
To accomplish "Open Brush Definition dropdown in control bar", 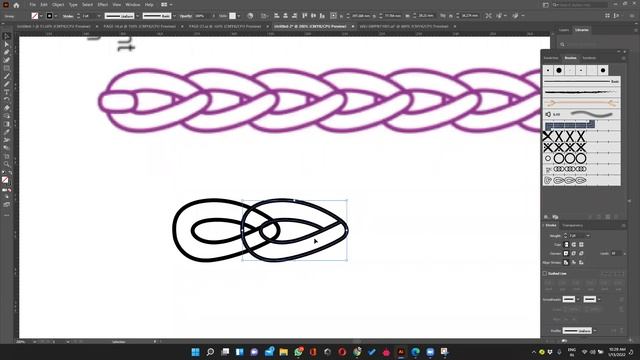I will (174, 16).
